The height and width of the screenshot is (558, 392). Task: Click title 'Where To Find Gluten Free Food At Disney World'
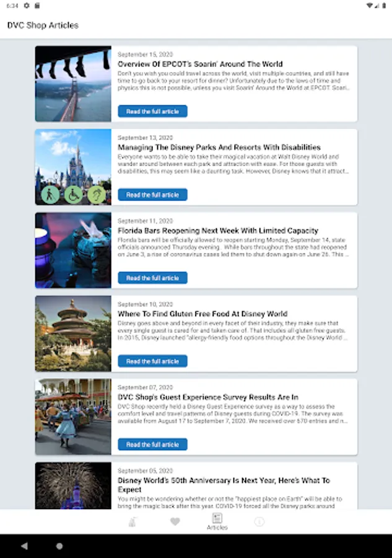coord(203,314)
